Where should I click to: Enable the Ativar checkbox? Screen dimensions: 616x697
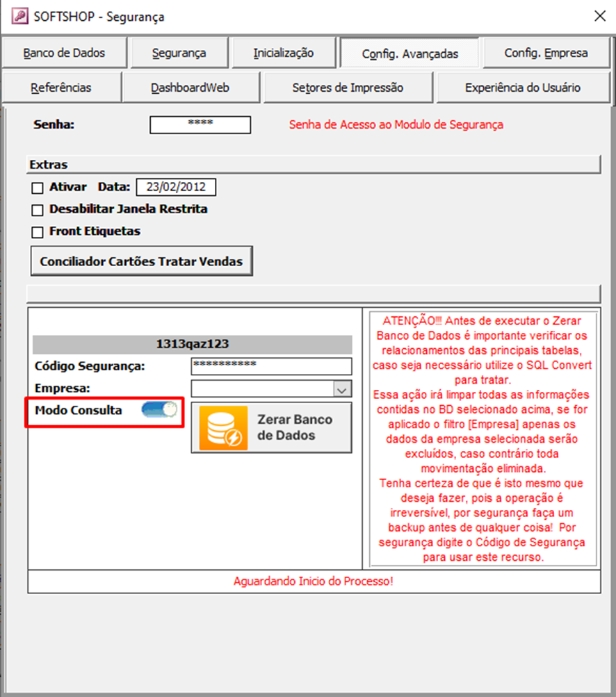(38, 188)
